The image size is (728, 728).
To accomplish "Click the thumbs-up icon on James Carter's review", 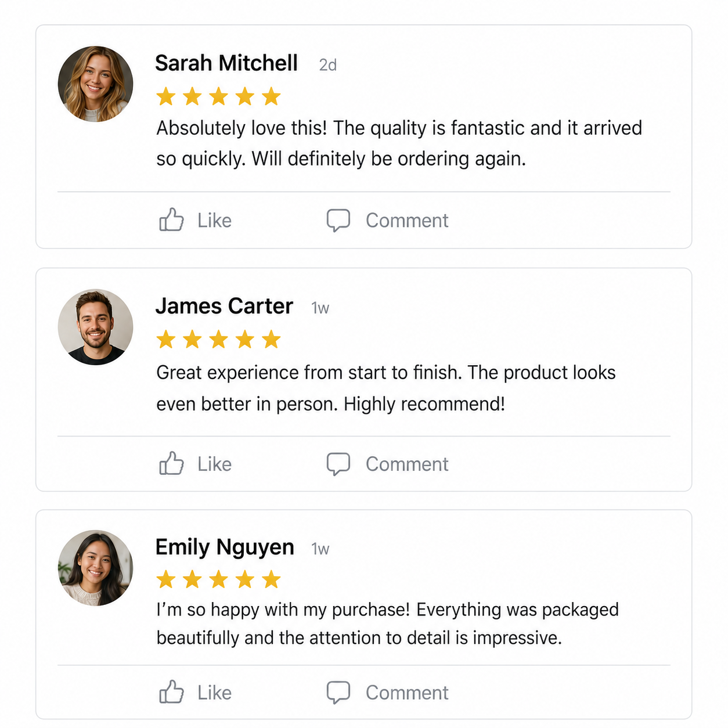I will click(x=171, y=463).
